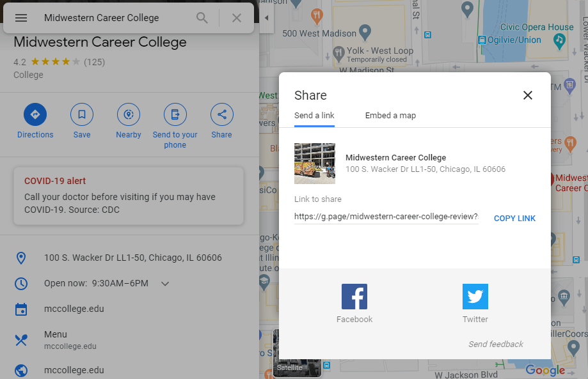Save this place with the bookmark icon
The width and height of the screenshot is (588, 379).
(81, 115)
